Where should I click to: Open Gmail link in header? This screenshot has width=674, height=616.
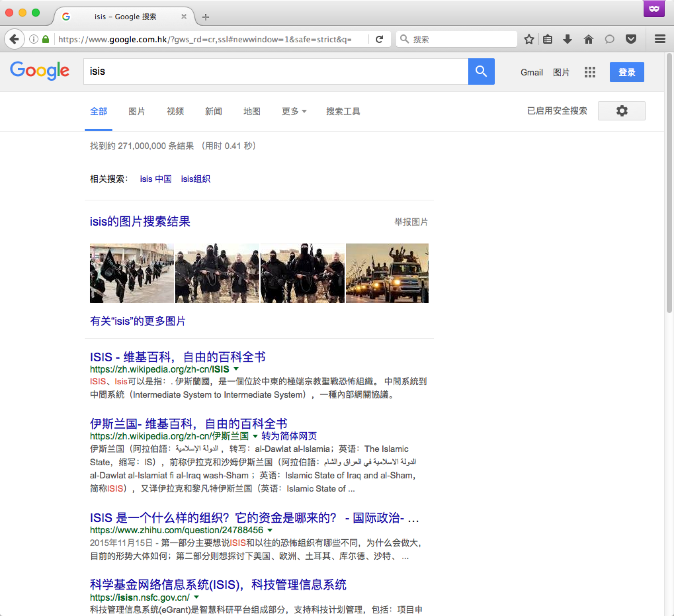click(532, 72)
